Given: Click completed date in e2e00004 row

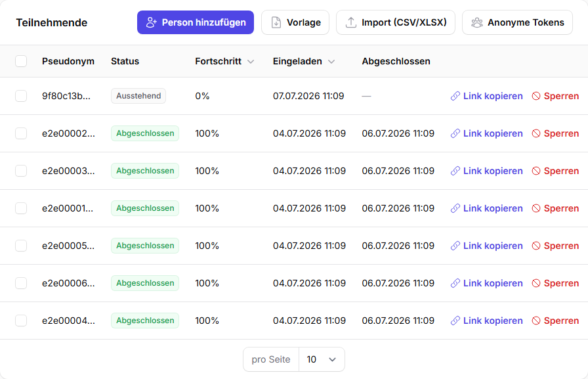Looking at the screenshot, I should pyautogui.click(x=398, y=321).
